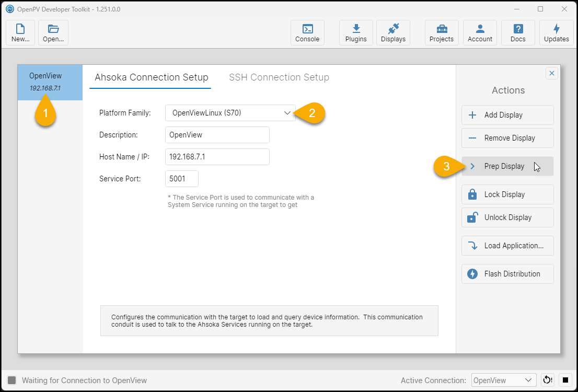This screenshot has width=578, height=392.
Task: Click the Load Application... button
Action: tap(507, 246)
